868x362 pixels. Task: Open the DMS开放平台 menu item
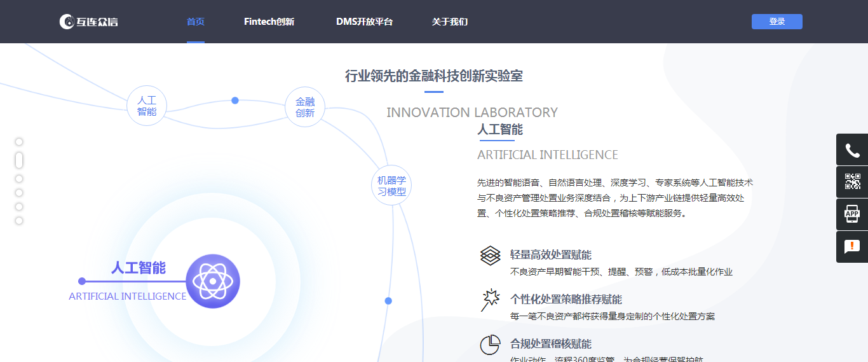tap(364, 22)
